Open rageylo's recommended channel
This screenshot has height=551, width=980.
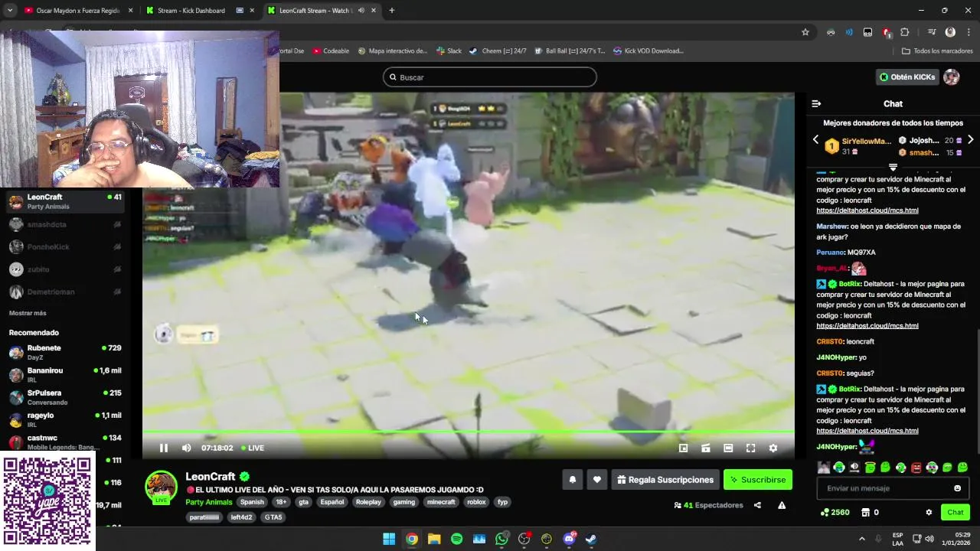point(65,419)
